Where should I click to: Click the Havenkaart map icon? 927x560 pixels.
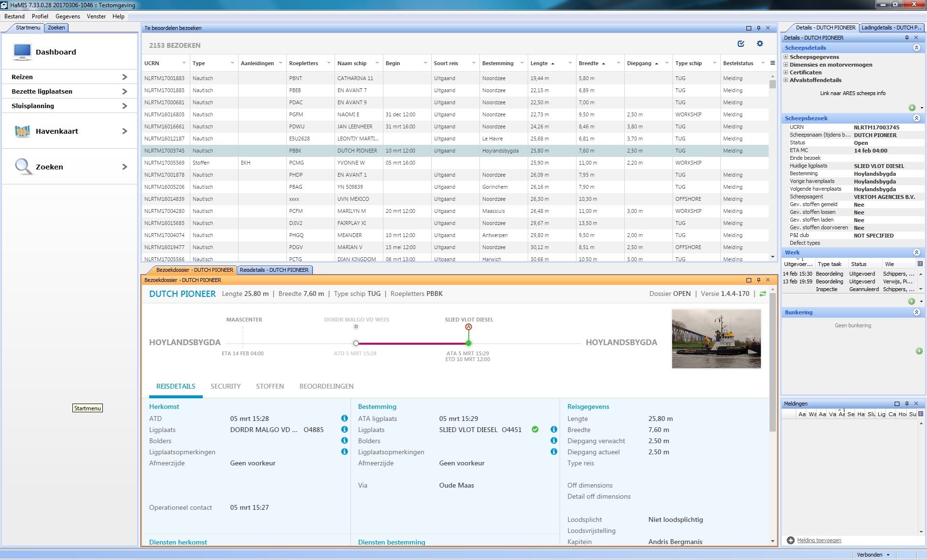click(22, 131)
